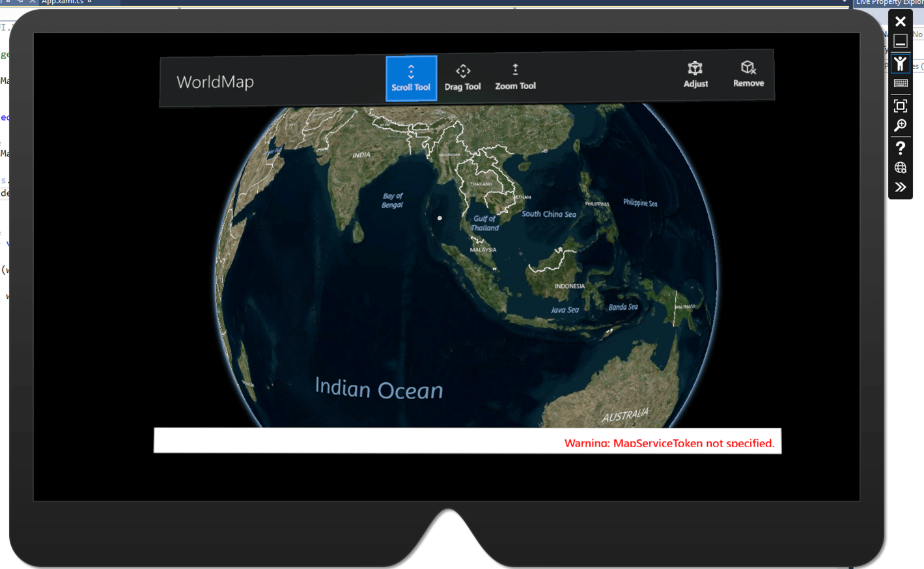Click the fit-to-screen icon in the emulator sidebar
Viewport: 924px width, 569px height.
900,105
